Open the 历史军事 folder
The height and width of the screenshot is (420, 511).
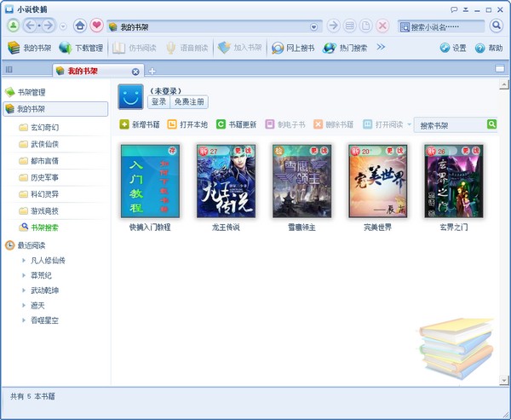click(x=39, y=177)
